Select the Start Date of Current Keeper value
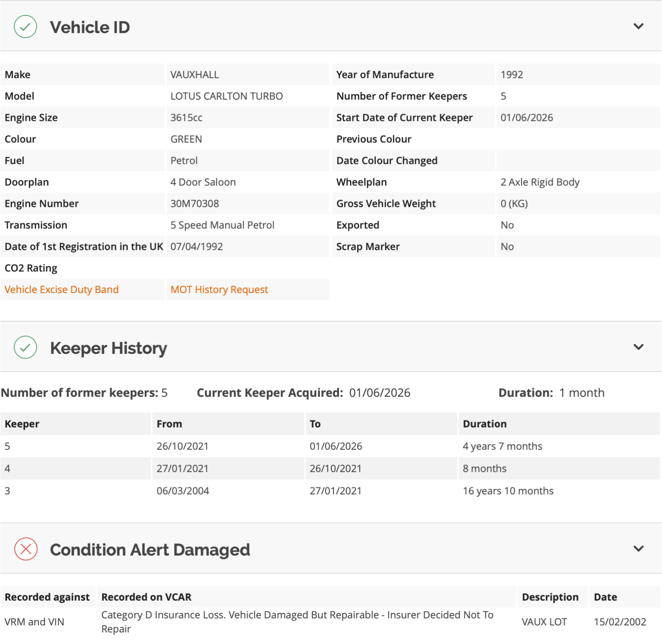 [527, 118]
